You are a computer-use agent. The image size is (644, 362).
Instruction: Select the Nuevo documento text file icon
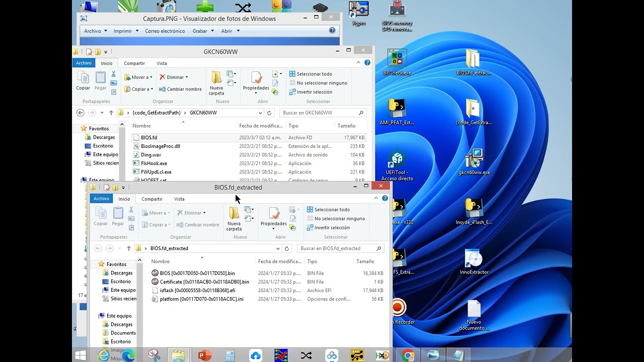(474, 315)
